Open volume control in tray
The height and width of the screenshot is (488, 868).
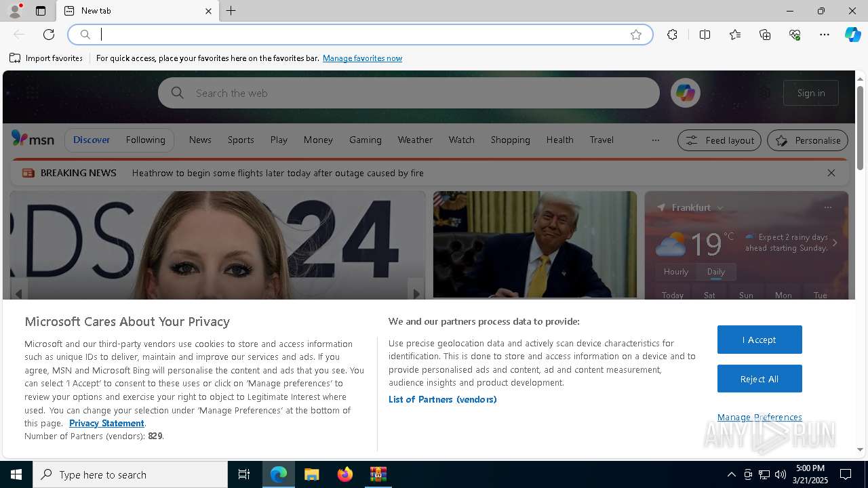[780, 474]
